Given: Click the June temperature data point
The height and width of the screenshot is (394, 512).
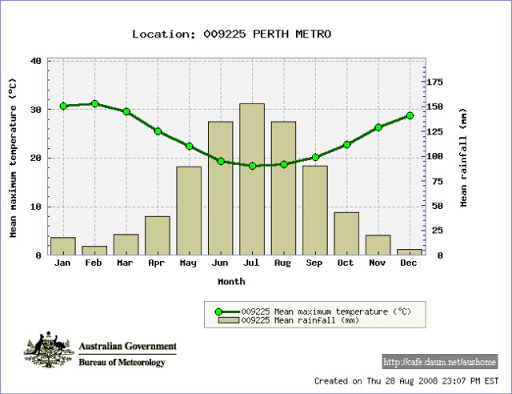Looking at the screenshot, I should click(x=221, y=161).
